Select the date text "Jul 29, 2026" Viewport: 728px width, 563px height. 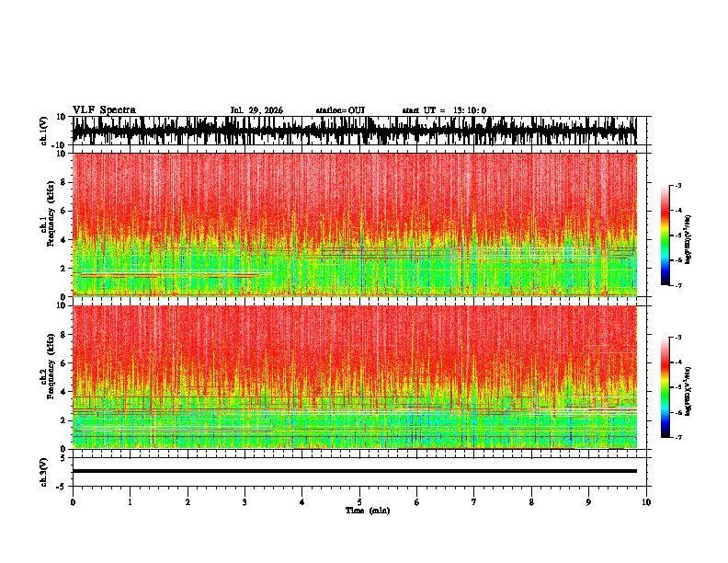click(256, 110)
